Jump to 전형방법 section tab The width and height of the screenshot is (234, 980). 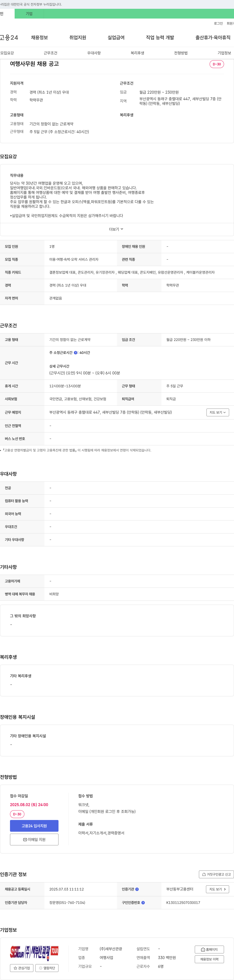click(x=181, y=53)
